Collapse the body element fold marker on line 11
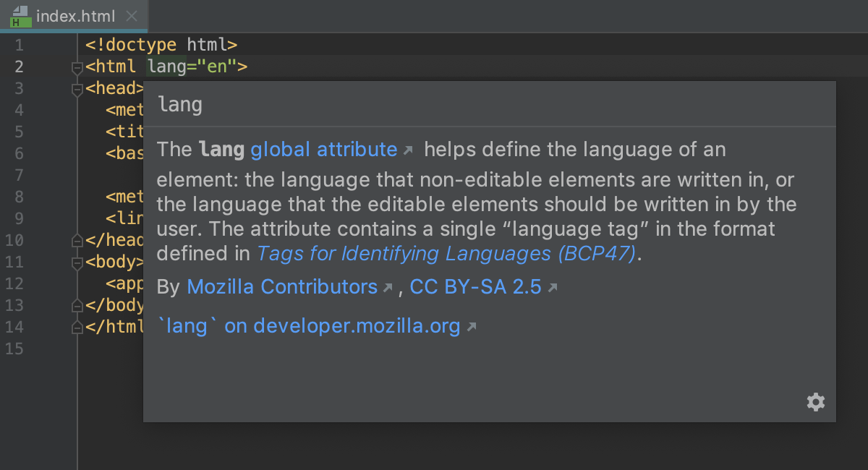 pos(76,262)
